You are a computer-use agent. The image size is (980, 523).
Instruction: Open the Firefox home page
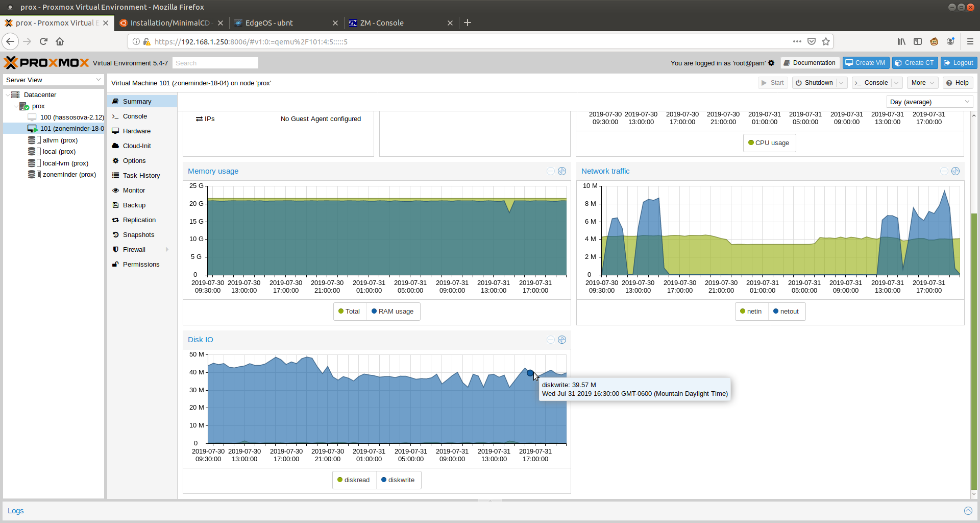coord(60,41)
